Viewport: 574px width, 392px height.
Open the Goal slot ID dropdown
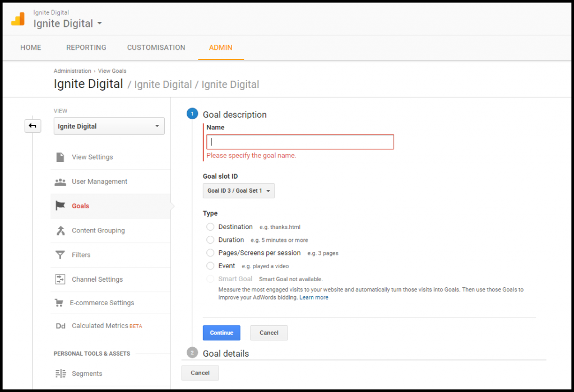[x=239, y=191]
